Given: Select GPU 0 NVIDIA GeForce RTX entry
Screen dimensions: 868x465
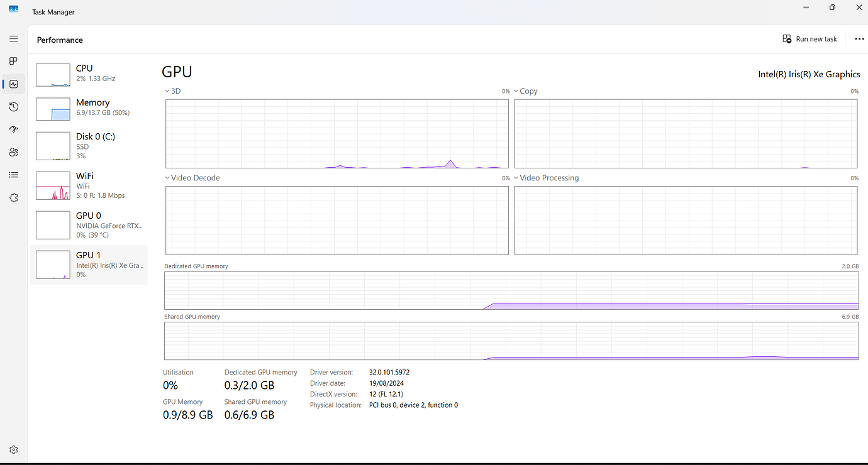Looking at the screenshot, I should [x=89, y=225].
